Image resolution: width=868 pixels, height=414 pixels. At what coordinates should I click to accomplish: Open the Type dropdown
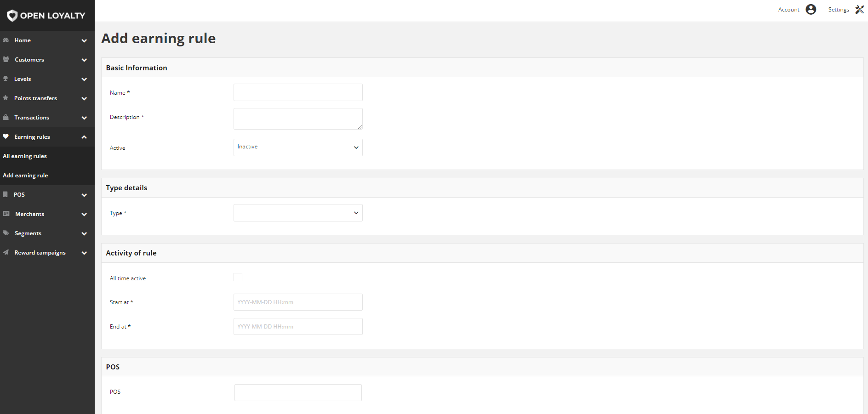(x=298, y=213)
